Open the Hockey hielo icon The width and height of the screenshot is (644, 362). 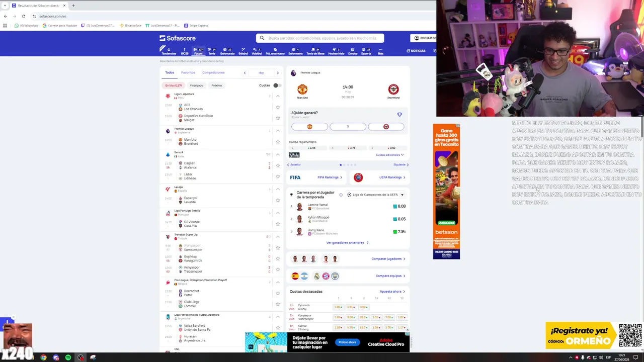[x=336, y=51]
